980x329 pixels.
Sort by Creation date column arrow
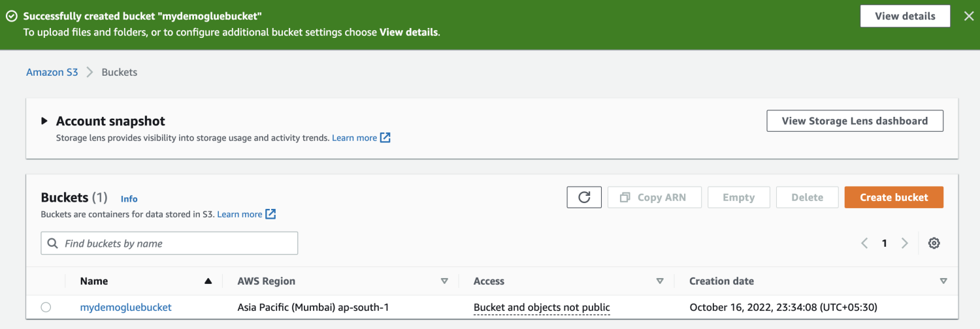[x=943, y=281]
